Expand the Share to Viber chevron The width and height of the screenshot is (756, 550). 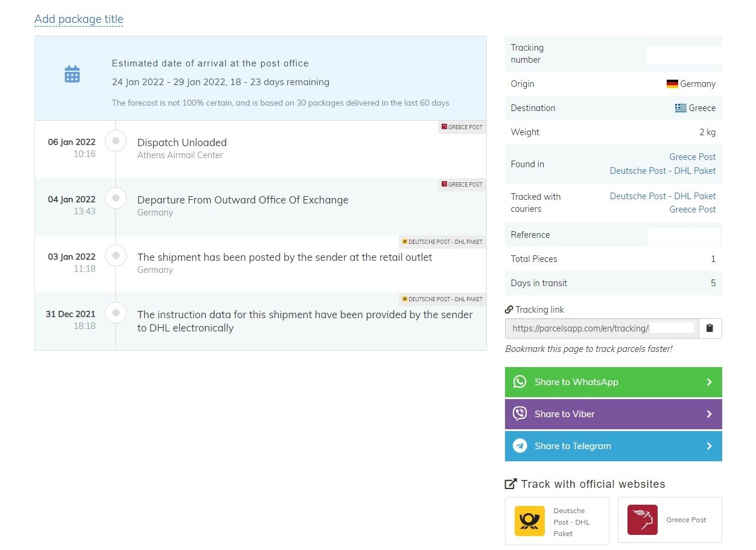[x=709, y=414]
